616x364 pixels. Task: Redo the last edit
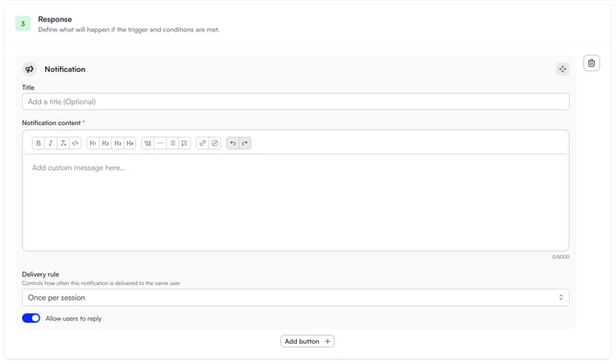(245, 143)
